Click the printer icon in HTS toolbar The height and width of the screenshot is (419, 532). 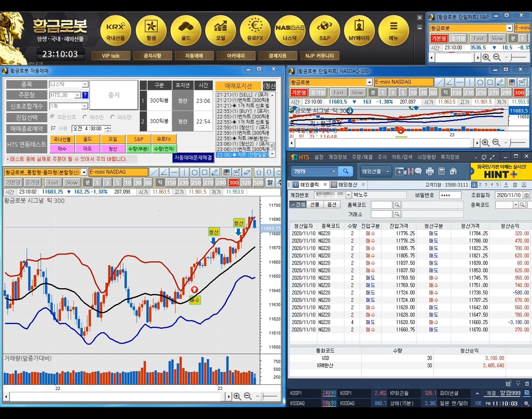[x=430, y=171]
